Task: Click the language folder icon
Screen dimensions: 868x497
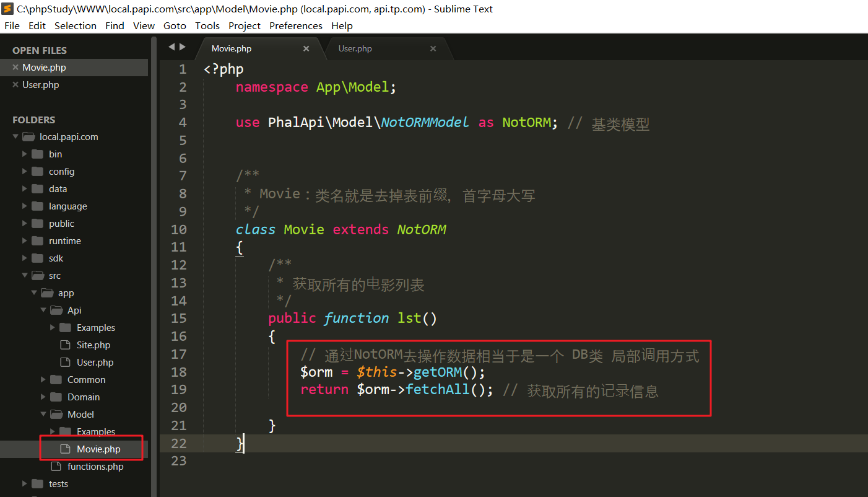Action: tap(37, 206)
